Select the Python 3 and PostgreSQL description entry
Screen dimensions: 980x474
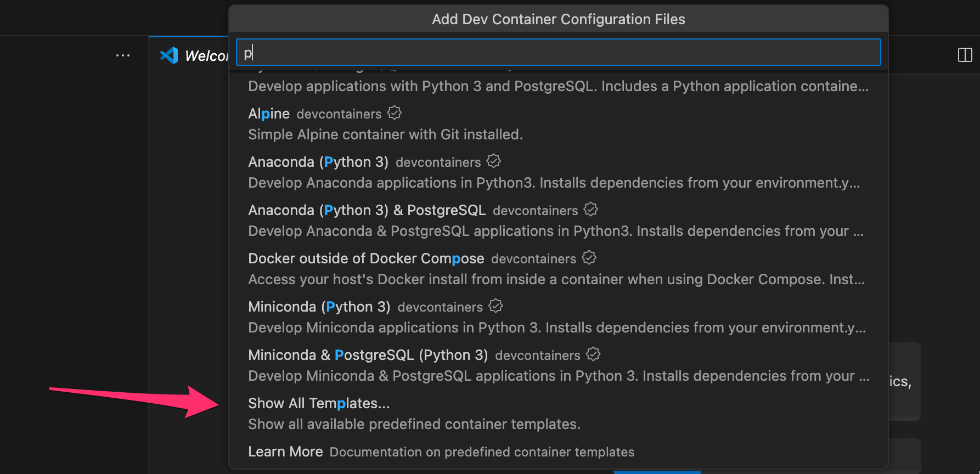click(558, 86)
